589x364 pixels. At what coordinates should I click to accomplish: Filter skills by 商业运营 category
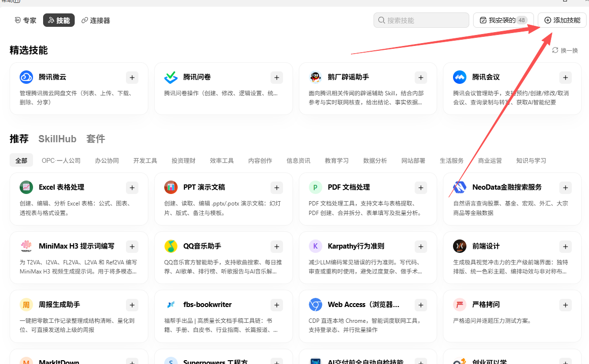(490, 160)
